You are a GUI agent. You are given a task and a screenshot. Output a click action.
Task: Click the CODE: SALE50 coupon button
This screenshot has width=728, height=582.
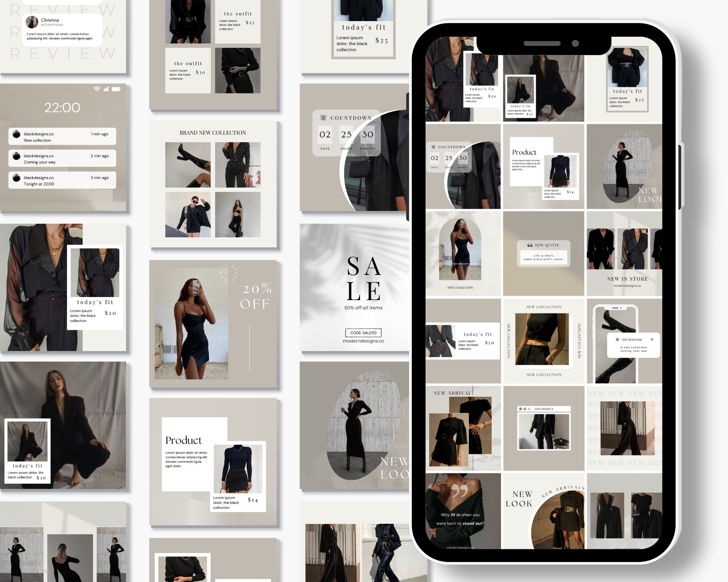(363, 332)
